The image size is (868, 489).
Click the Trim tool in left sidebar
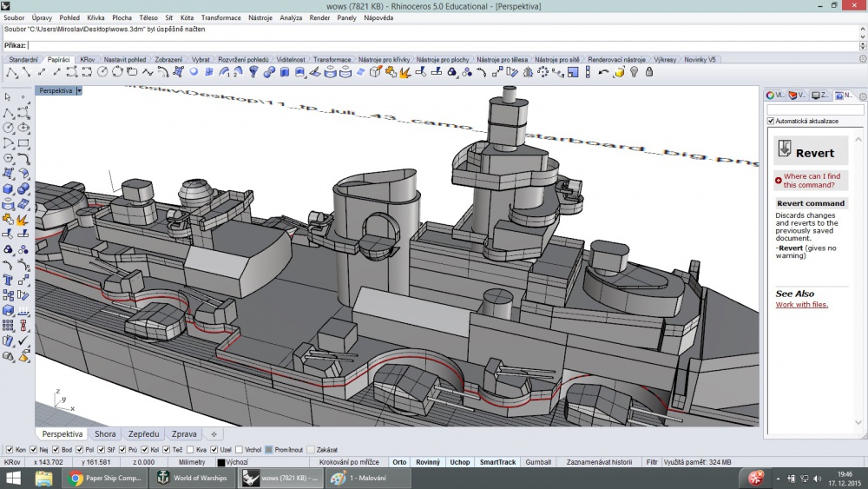(x=9, y=235)
